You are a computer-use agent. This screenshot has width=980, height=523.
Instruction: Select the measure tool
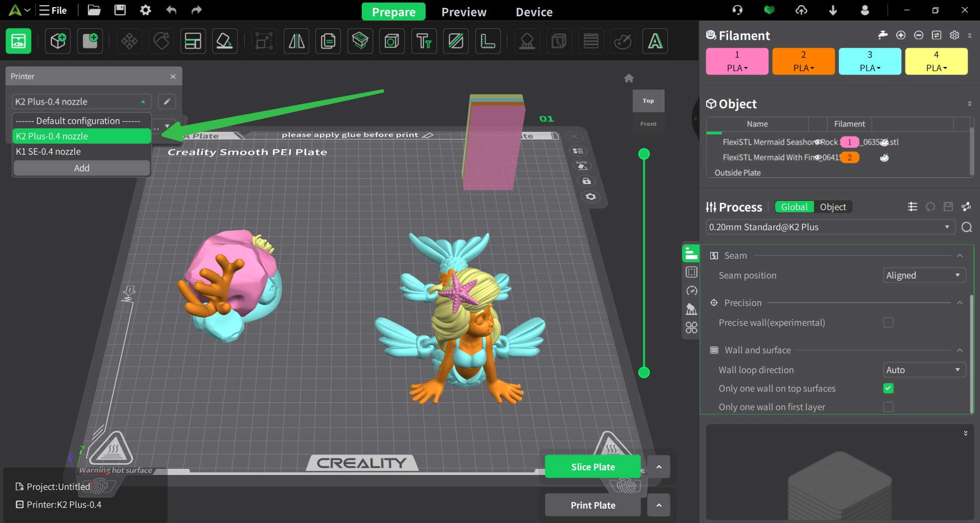coord(488,41)
